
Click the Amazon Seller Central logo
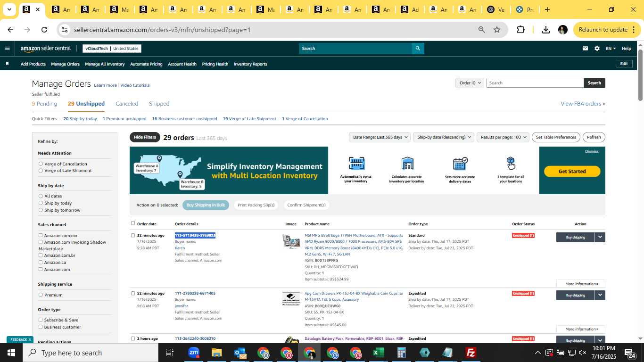46,49
